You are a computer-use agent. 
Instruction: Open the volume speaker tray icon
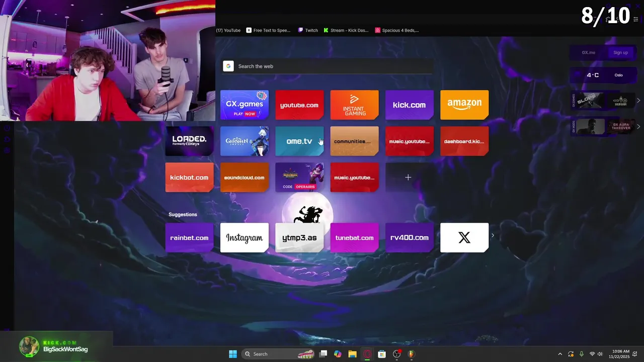coord(600,354)
